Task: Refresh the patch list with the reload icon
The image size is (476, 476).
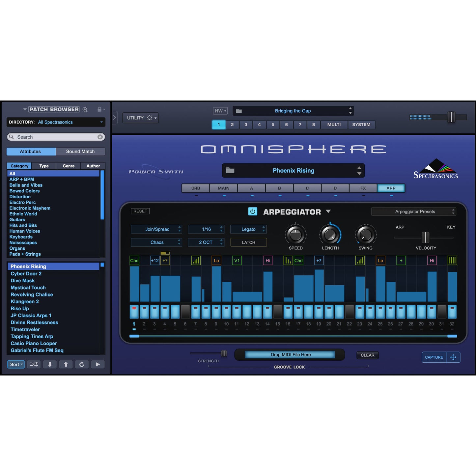Action: pyautogui.click(x=82, y=364)
